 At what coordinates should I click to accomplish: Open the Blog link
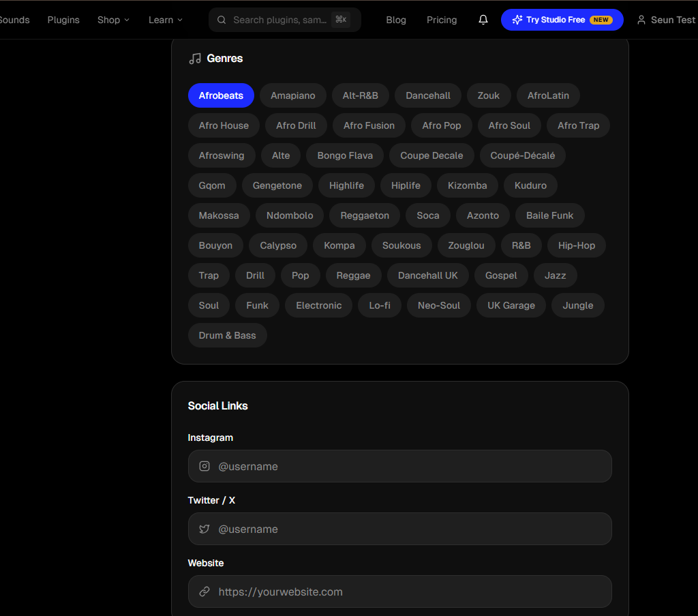[x=396, y=20]
